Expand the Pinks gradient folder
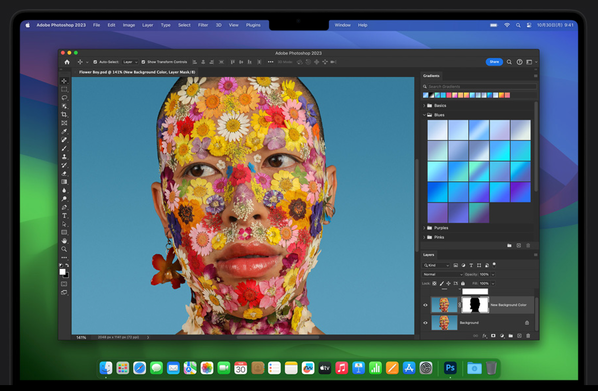The image size is (598, 391). pyautogui.click(x=424, y=237)
